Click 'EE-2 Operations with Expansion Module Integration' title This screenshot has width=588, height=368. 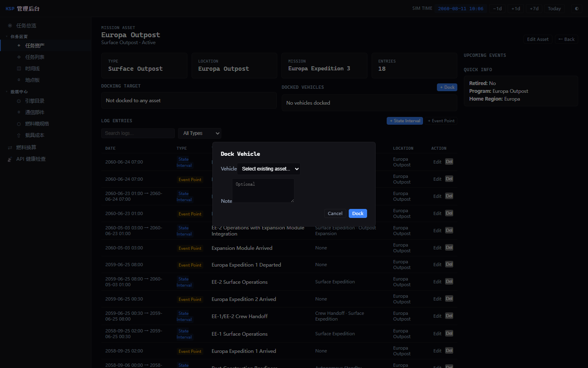(x=258, y=231)
